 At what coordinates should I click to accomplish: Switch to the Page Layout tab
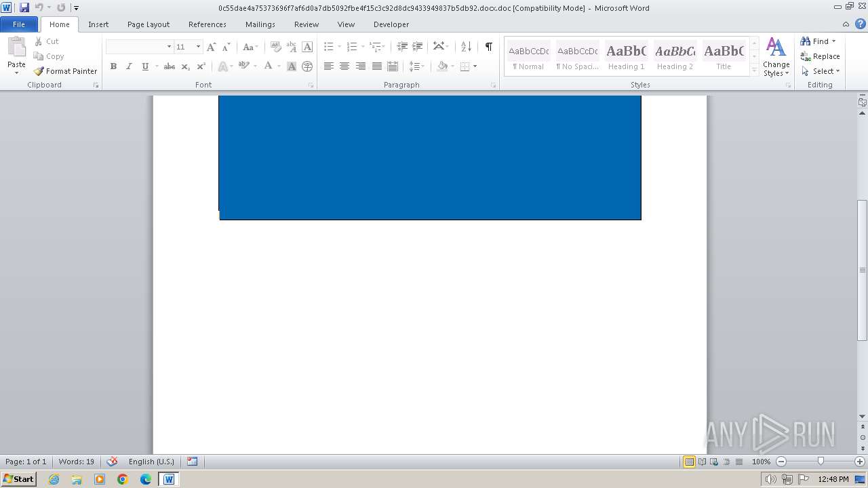149,24
